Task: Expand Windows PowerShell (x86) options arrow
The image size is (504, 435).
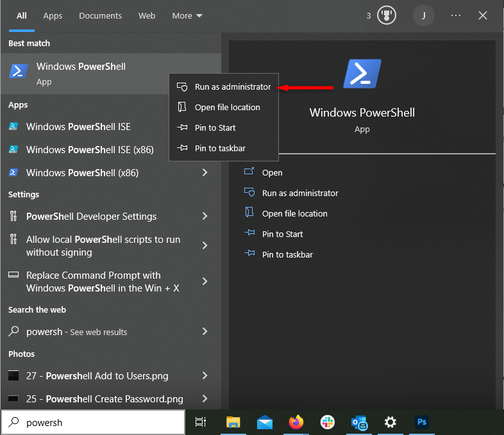Action: 205,172
